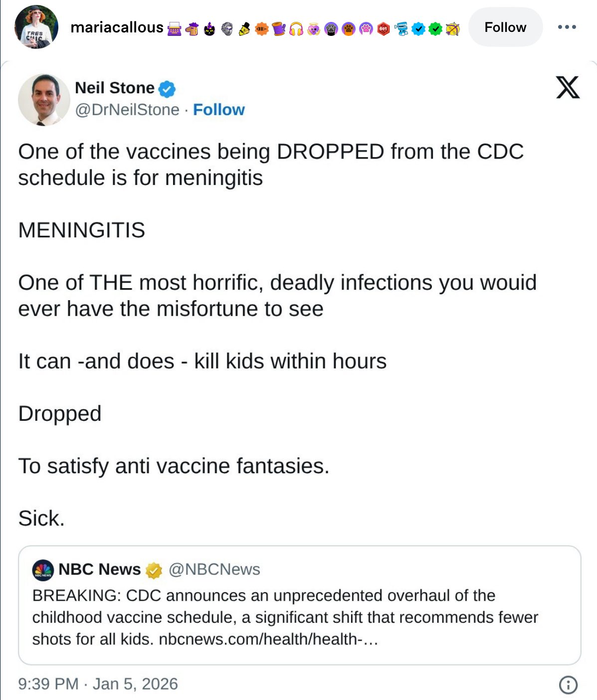Click Neil Stone's profile photo
The image size is (597, 700).
(44, 100)
